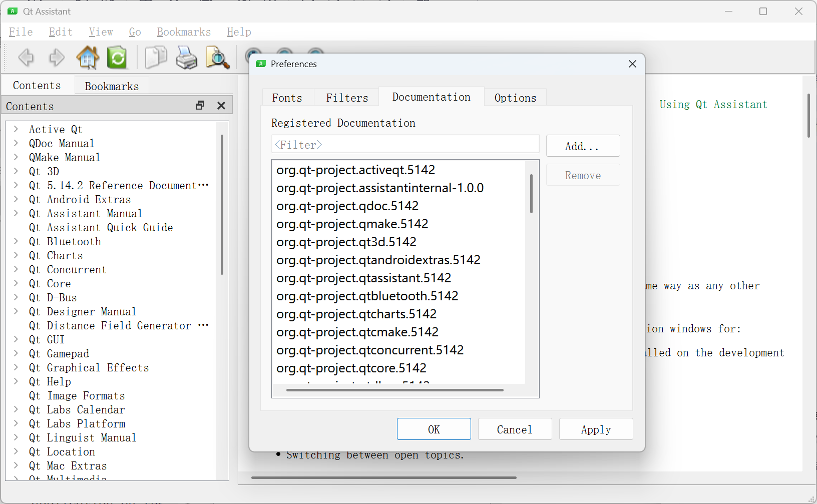817x504 pixels.
Task: Select org.qt-project.qtcharts.5142 entry
Action: click(x=398, y=314)
